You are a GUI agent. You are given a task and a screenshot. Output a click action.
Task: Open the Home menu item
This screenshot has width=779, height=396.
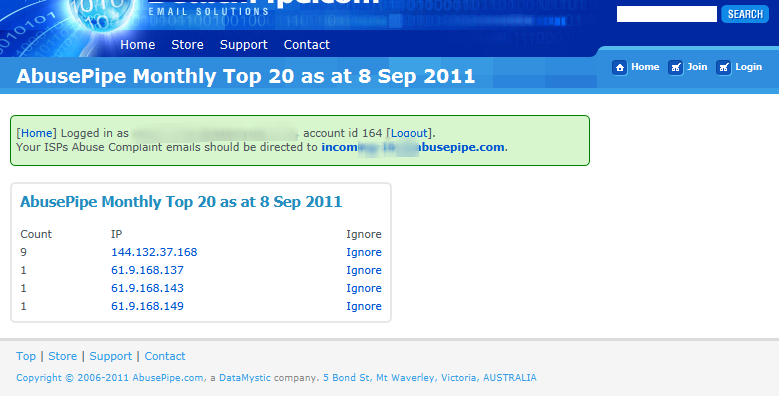coord(138,45)
